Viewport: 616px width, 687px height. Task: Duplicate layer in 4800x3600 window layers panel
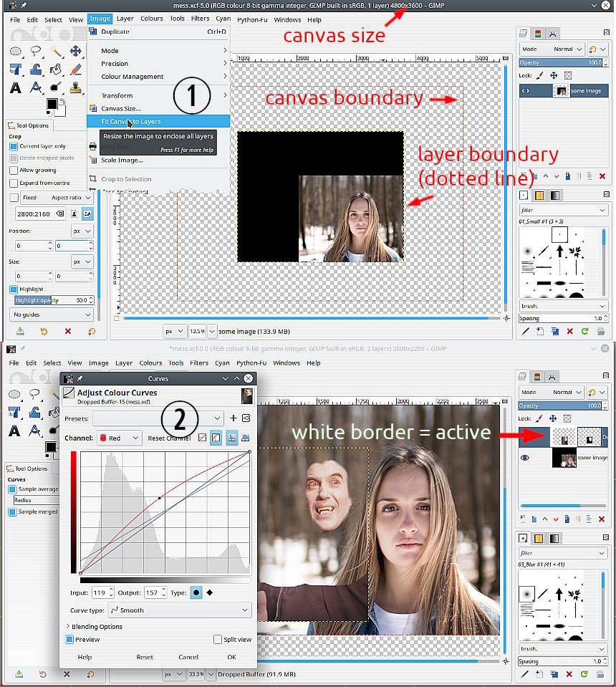pyautogui.click(x=567, y=176)
